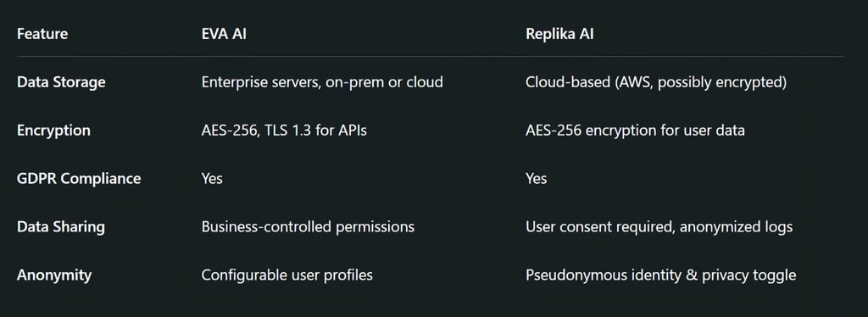Viewport: 868px width, 317px height.
Task: Select "Cloud-based (AWS, possibly encrypted)" cell
Action: click(656, 82)
